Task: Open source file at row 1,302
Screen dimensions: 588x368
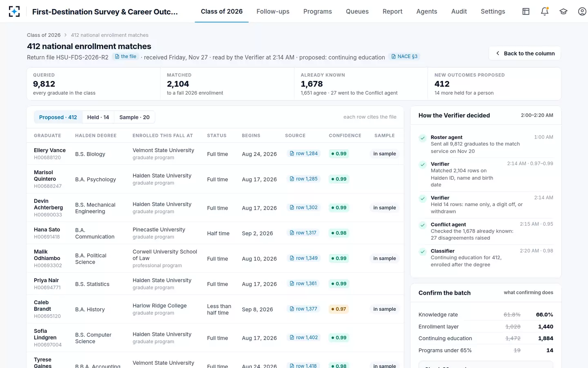Action: click(304, 208)
